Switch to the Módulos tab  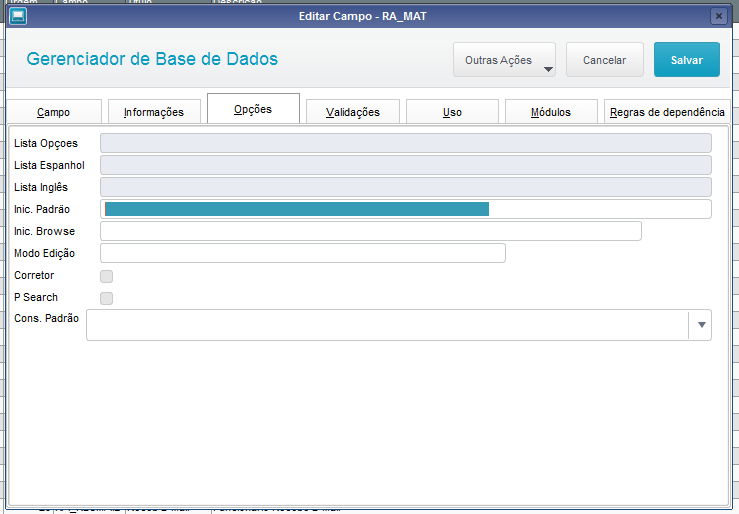point(551,112)
